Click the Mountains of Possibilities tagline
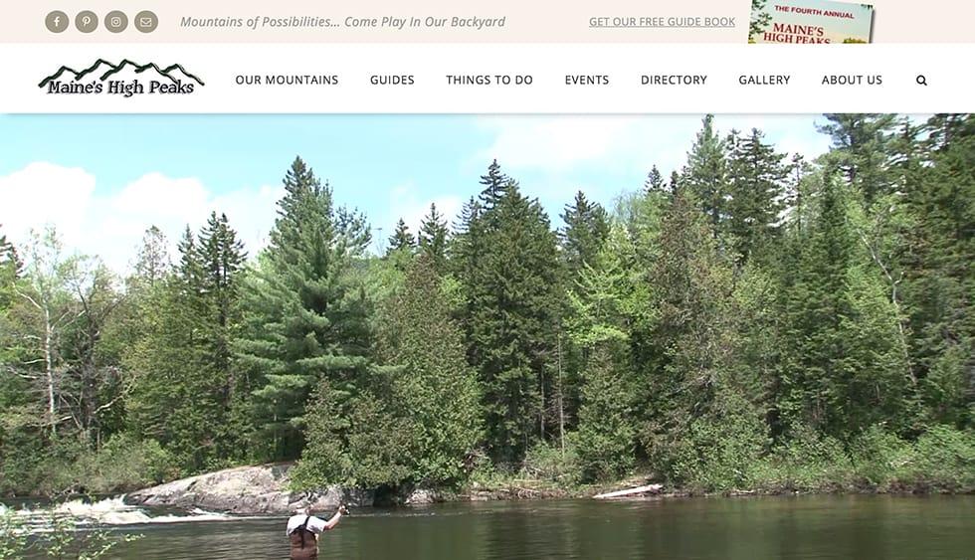Viewport: 975px width, 560px height. [342, 22]
